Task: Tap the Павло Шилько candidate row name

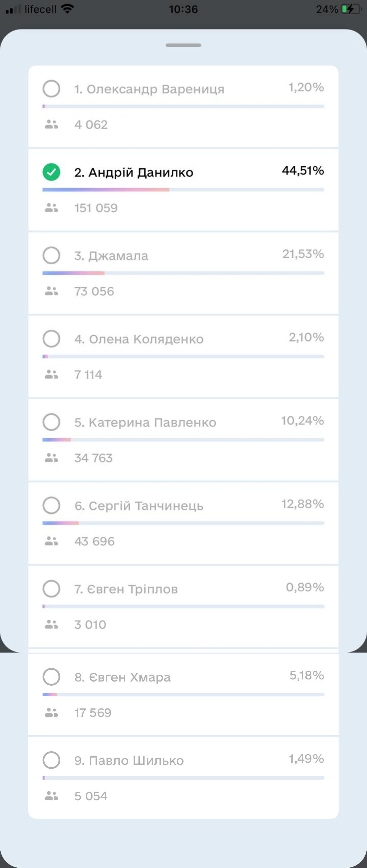Action: coord(129,760)
